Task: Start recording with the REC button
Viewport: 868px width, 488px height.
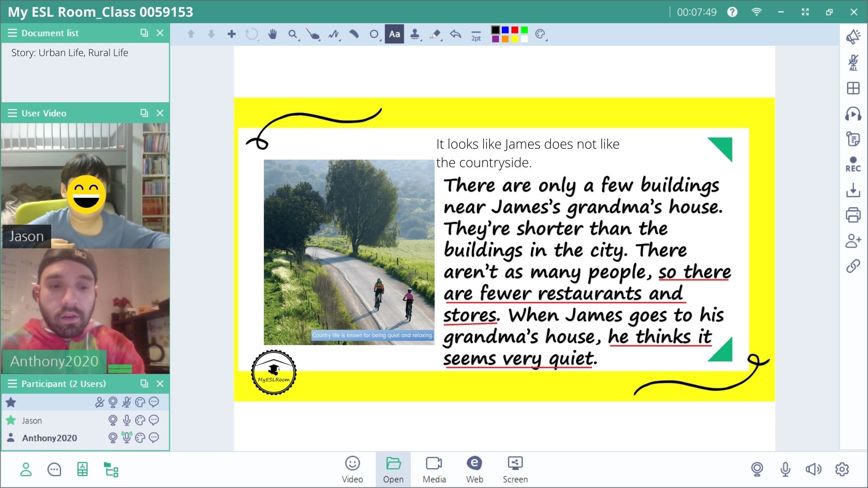Action: (853, 164)
